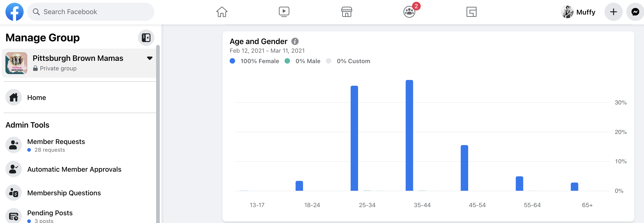Expand the Pittsburgh Brown Mamas group dropdown

coord(150,58)
